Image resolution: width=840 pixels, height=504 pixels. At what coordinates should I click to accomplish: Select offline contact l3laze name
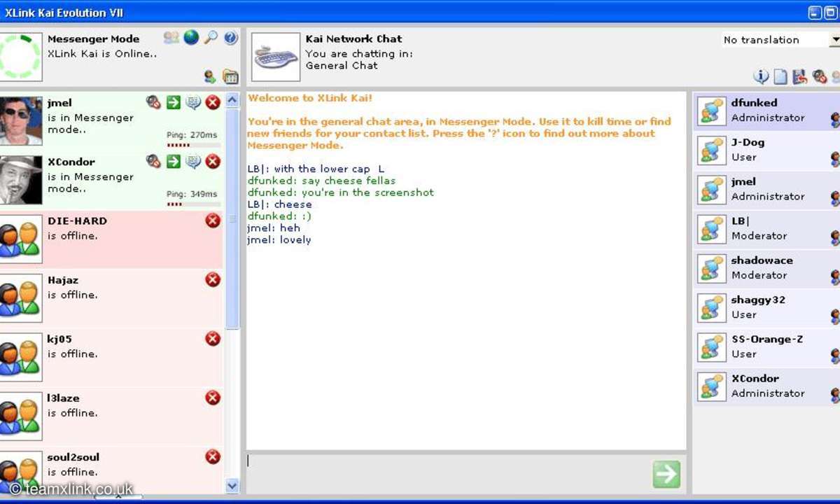pyautogui.click(x=63, y=398)
